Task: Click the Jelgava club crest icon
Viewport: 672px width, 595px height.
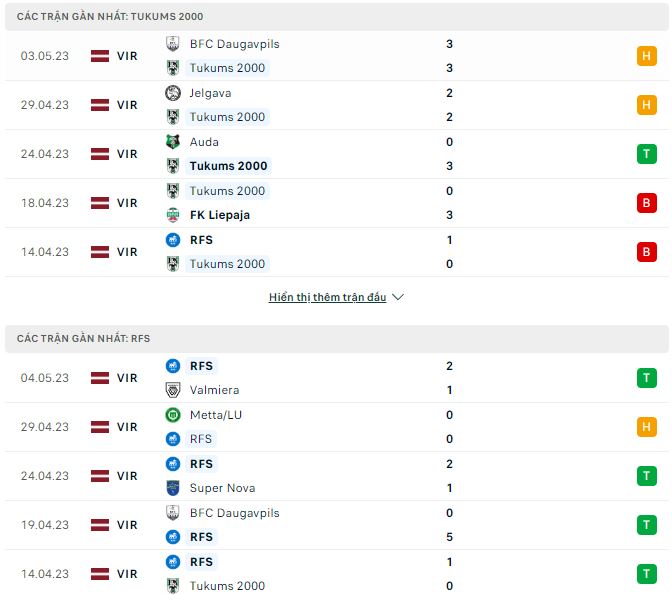Action: 173,93
